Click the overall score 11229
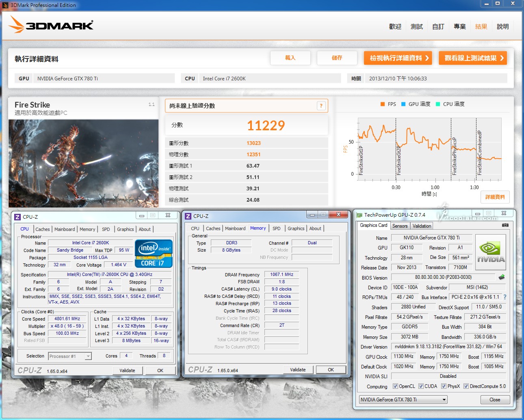The image size is (524, 420). [x=266, y=125]
